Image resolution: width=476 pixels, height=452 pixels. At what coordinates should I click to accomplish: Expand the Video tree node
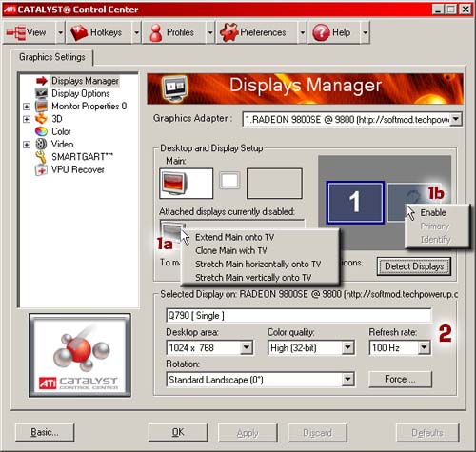27,145
